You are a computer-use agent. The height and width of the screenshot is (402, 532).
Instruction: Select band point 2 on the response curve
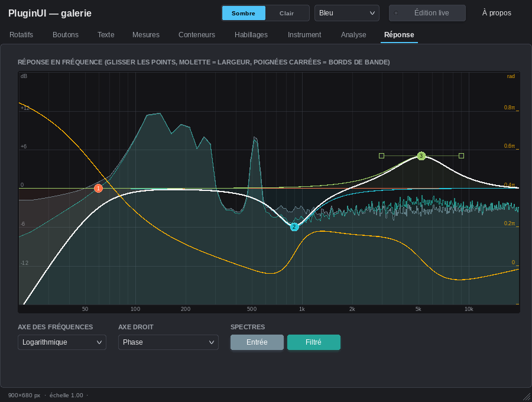[294, 227]
